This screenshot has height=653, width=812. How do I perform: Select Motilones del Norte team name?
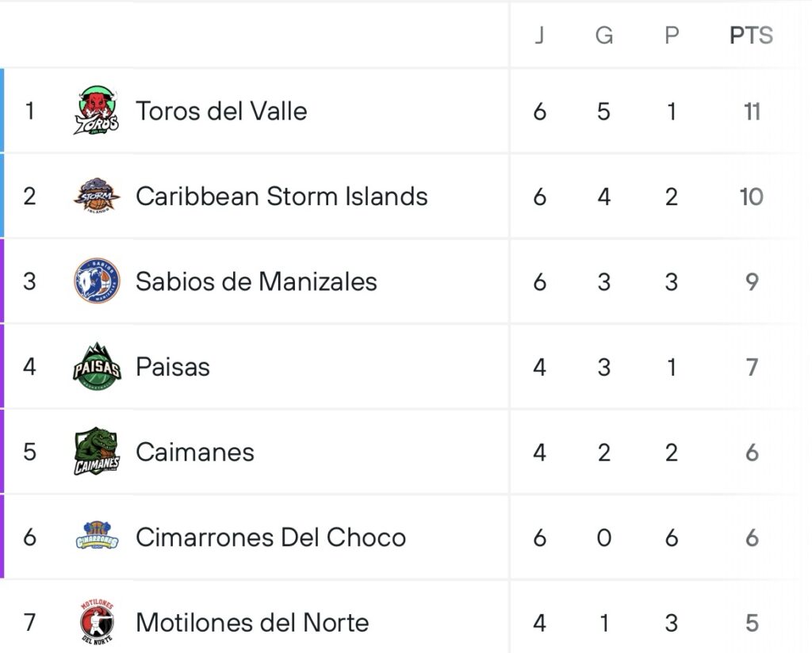[x=252, y=623]
